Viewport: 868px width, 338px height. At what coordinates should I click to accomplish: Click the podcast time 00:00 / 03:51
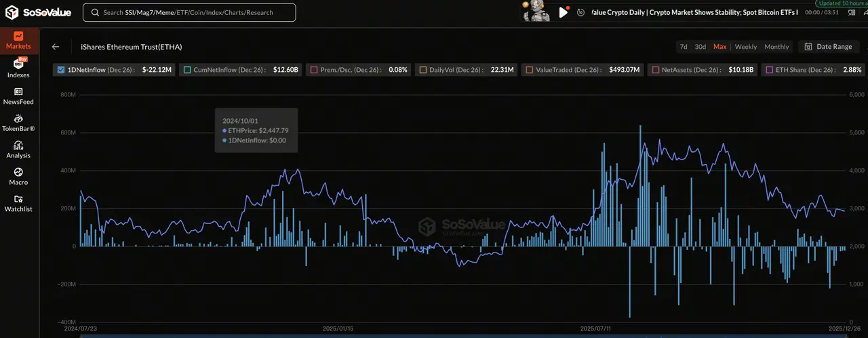pyautogui.click(x=821, y=12)
